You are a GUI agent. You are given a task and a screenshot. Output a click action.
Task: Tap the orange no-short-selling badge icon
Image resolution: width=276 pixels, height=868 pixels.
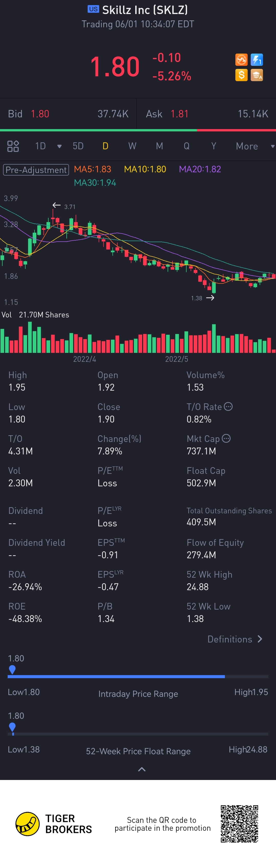[x=241, y=60]
